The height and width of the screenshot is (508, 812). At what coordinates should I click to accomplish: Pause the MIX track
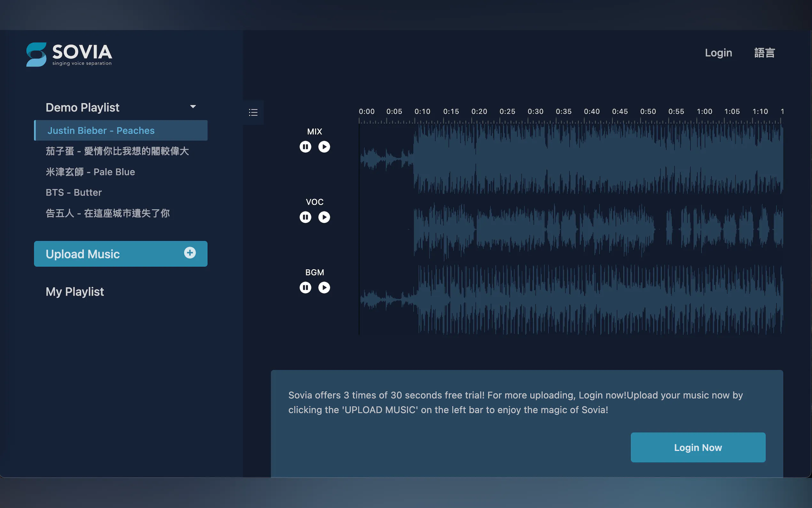(305, 147)
